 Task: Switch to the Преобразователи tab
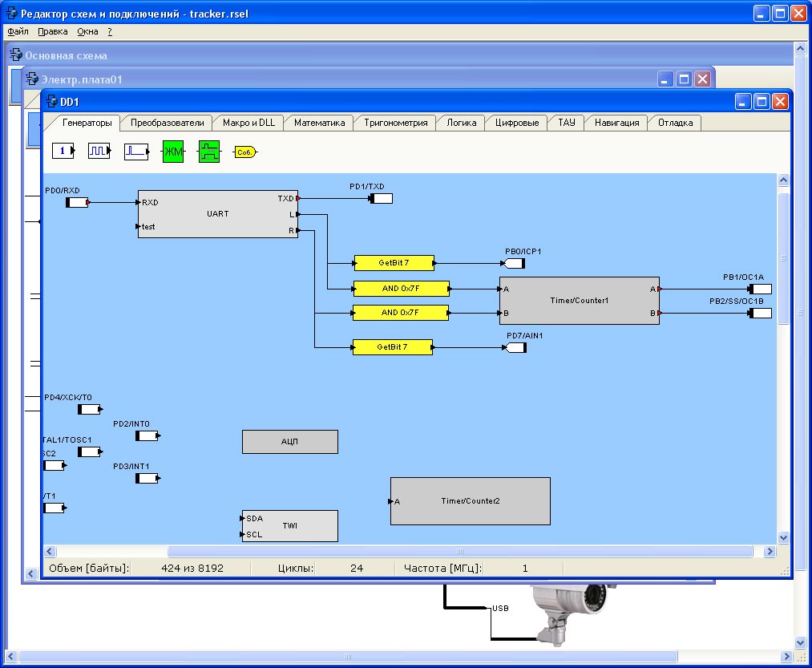[x=167, y=123]
